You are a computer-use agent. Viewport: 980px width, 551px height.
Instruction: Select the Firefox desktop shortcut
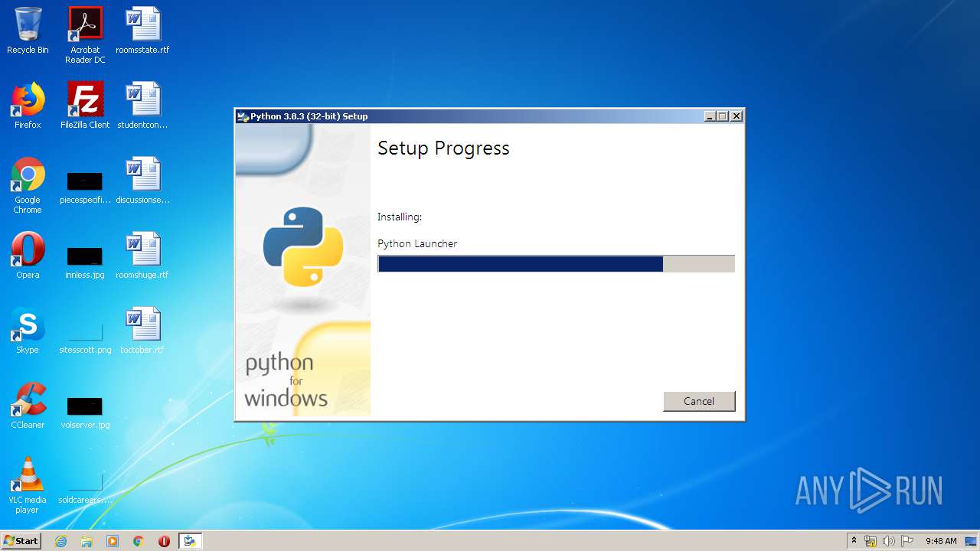tap(28, 106)
